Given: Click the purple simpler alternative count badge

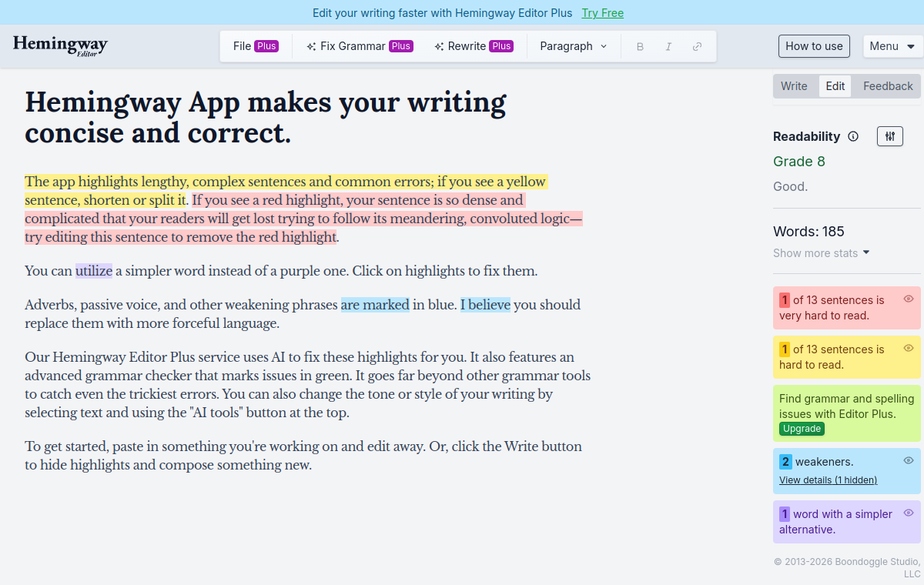Looking at the screenshot, I should pos(785,514).
